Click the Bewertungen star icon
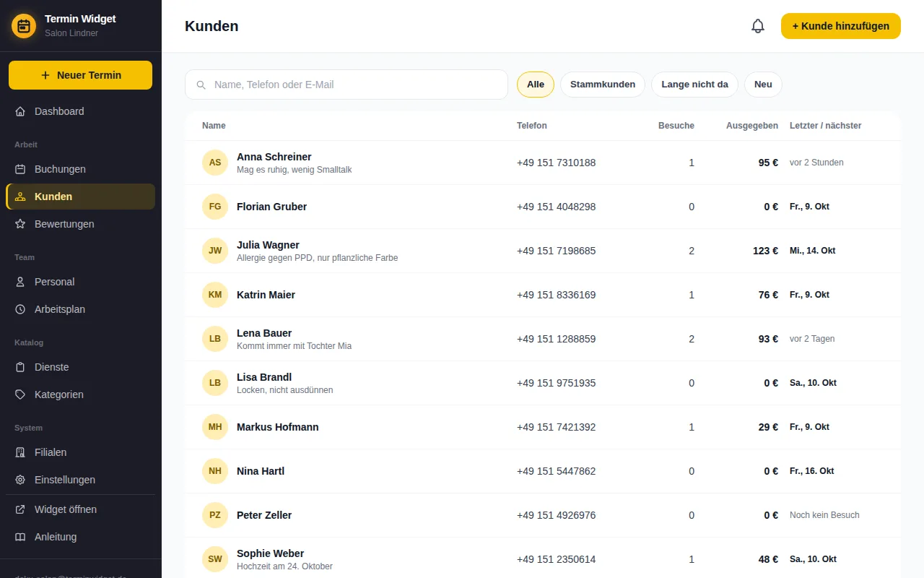This screenshot has height=578, width=924. point(20,224)
